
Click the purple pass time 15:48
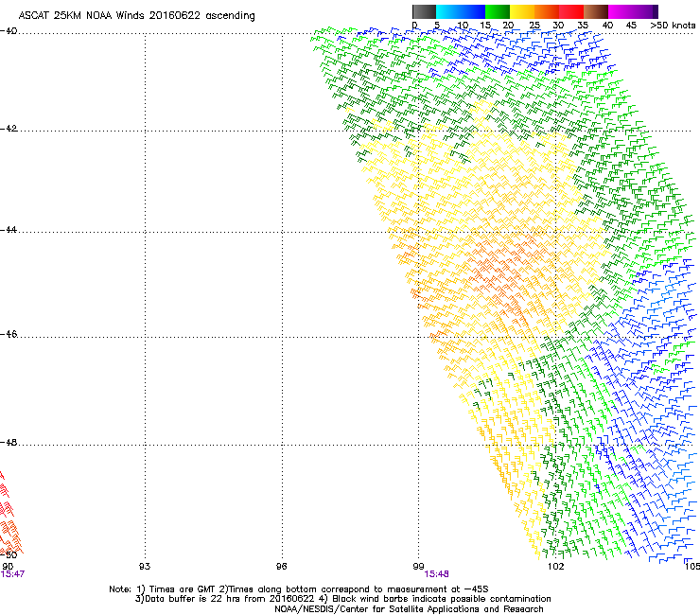(437, 574)
